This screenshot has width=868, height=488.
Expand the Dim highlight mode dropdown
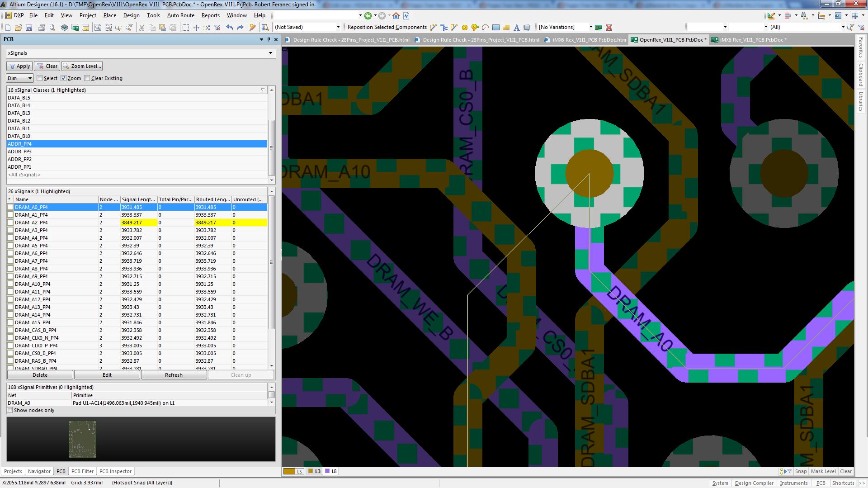tap(30, 78)
